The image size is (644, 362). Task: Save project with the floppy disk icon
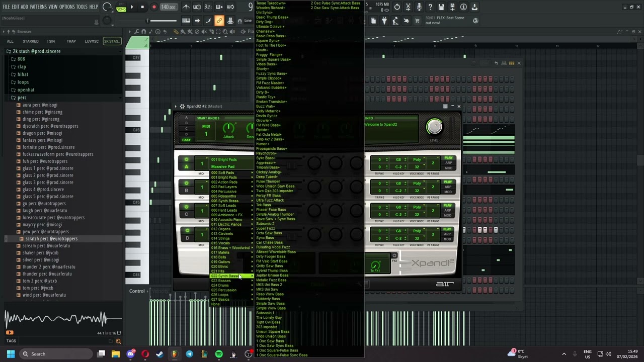(441, 7)
